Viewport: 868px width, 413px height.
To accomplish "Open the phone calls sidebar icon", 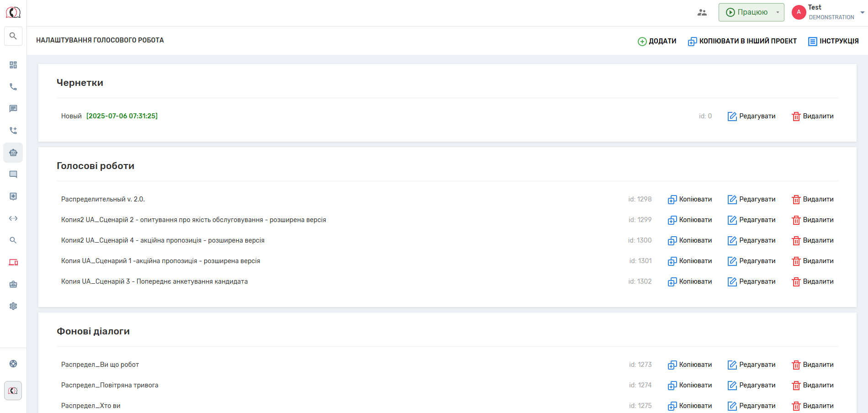I will tap(13, 87).
